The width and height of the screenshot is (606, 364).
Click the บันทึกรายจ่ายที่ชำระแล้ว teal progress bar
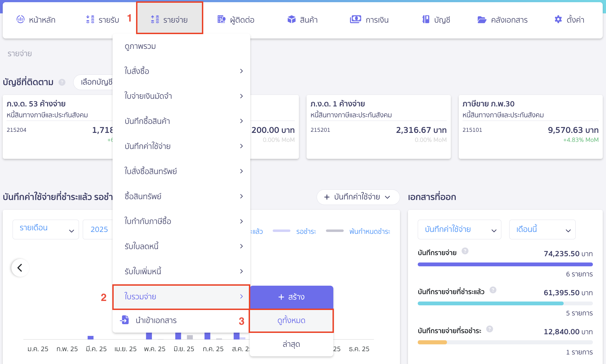pyautogui.click(x=505, y=303)
